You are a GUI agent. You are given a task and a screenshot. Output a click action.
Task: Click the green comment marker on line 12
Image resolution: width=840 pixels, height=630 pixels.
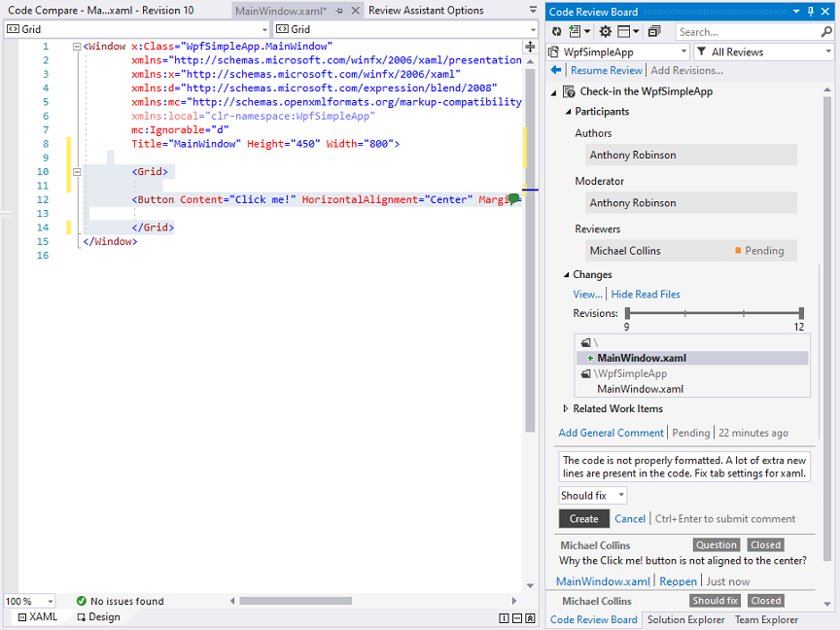(513, 198)
